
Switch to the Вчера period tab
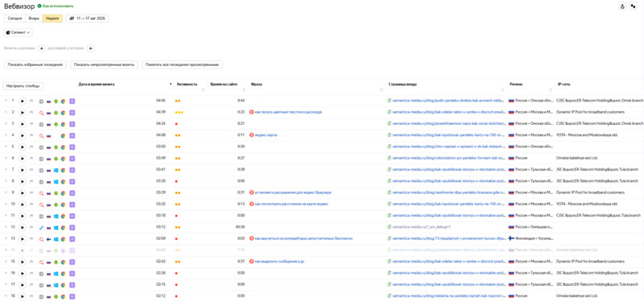(34, 19)
